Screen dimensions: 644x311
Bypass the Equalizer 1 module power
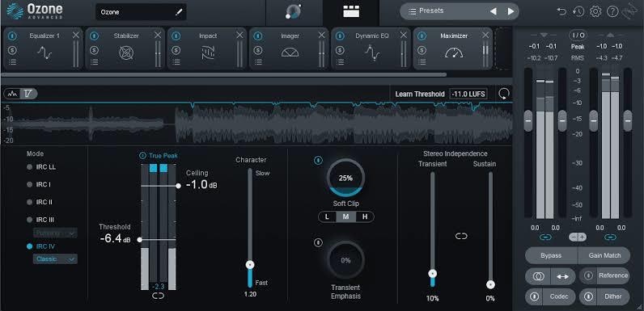[x=12, y=36]
